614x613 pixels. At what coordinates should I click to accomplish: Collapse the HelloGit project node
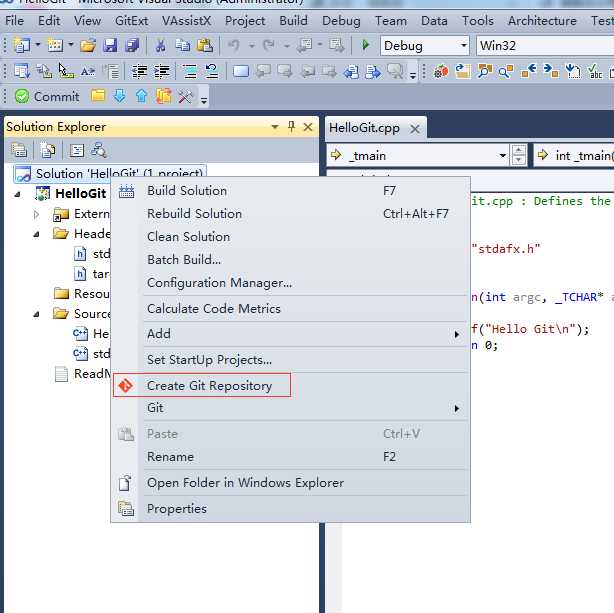click(x=17, y=194)
